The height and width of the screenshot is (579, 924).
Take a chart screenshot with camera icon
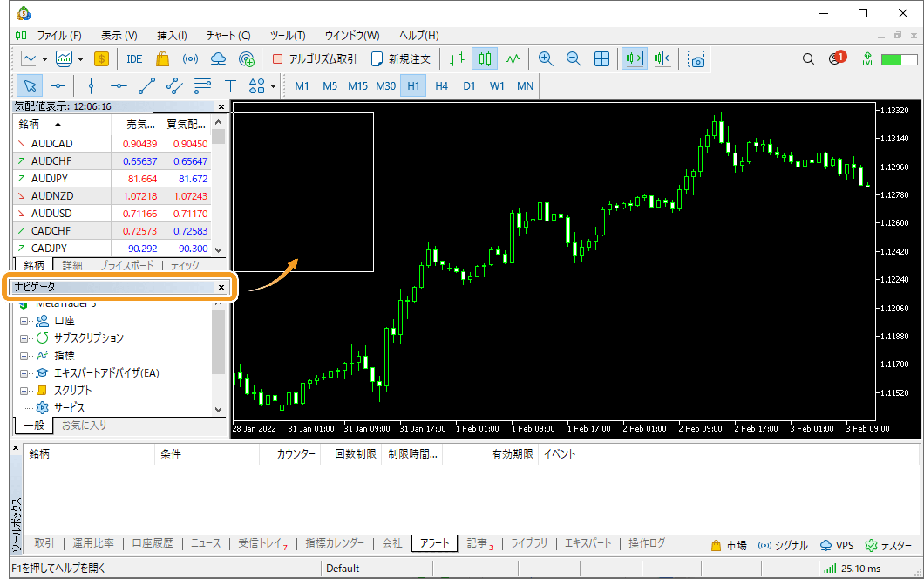click(x=696, y=59)
